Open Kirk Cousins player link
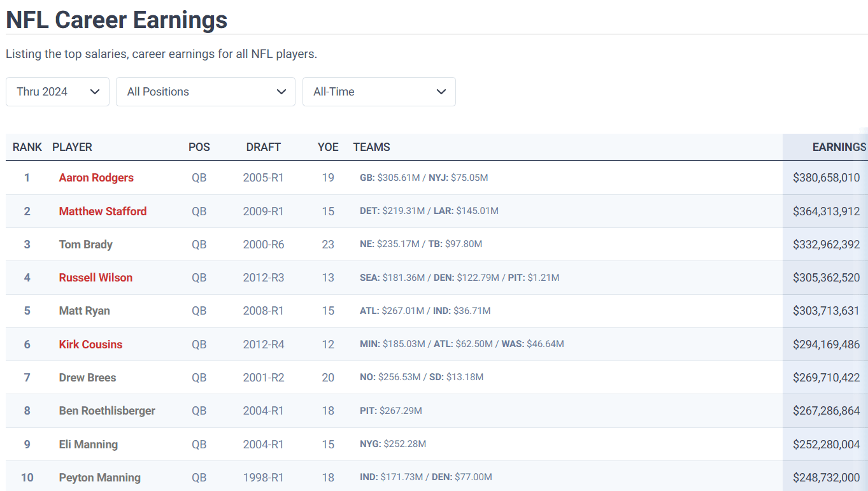The width and height of the screenshot is (868, 491). point(90,345)
